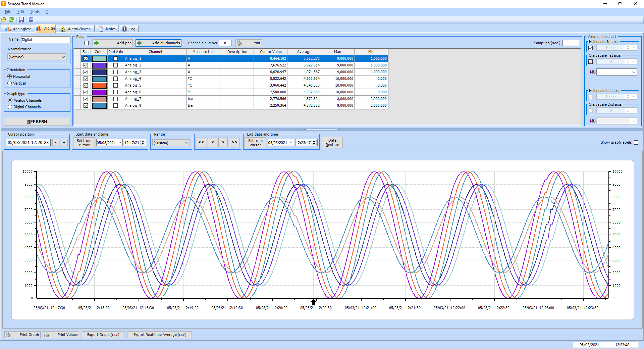Click start Set from cursor button
644x349 pixels.
click(84, 143)
